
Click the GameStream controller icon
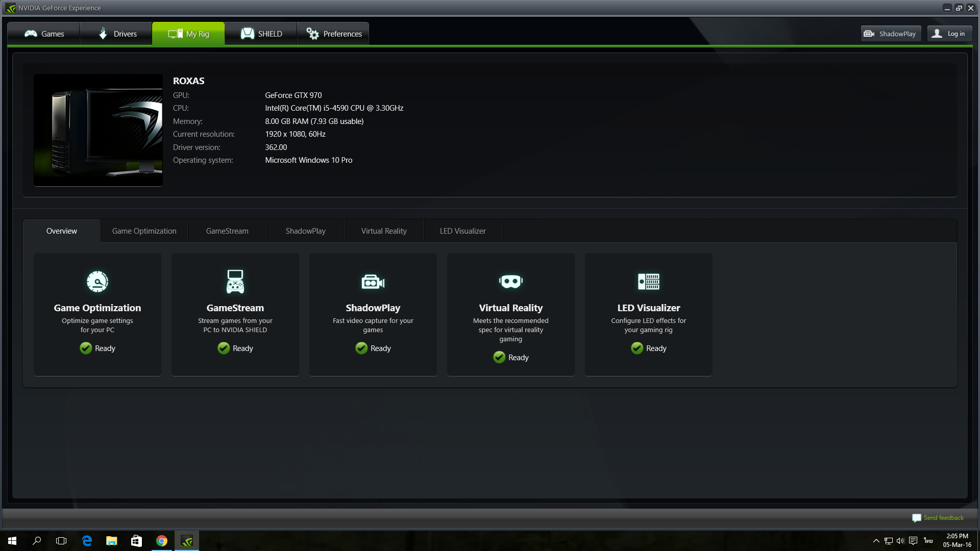point(235,282)
